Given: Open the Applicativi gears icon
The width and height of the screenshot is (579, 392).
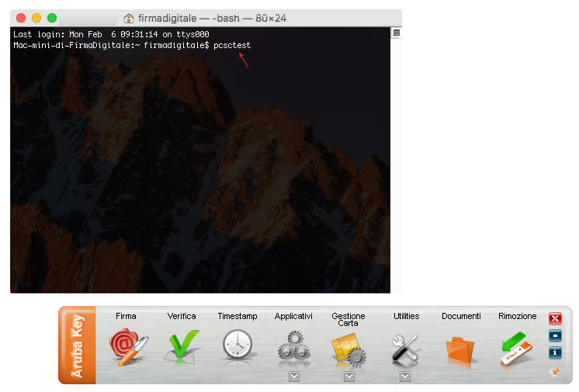Looking at the screenshot, I should (294, 348).
